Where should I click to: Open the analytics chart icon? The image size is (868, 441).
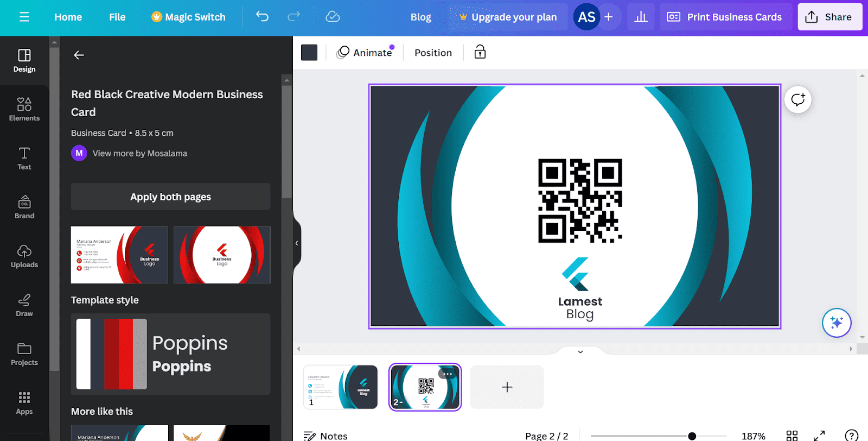[641, 17]
